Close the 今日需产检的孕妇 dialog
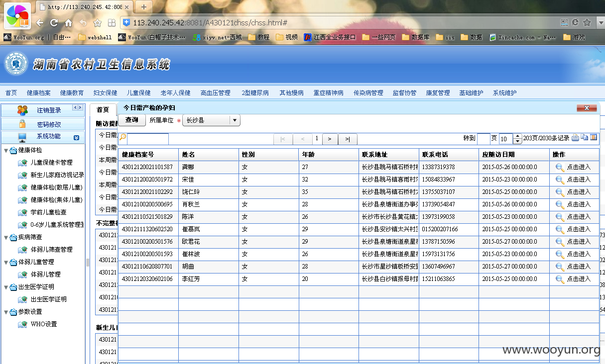Viewport: 605px width, 364px height. (587, 108)
